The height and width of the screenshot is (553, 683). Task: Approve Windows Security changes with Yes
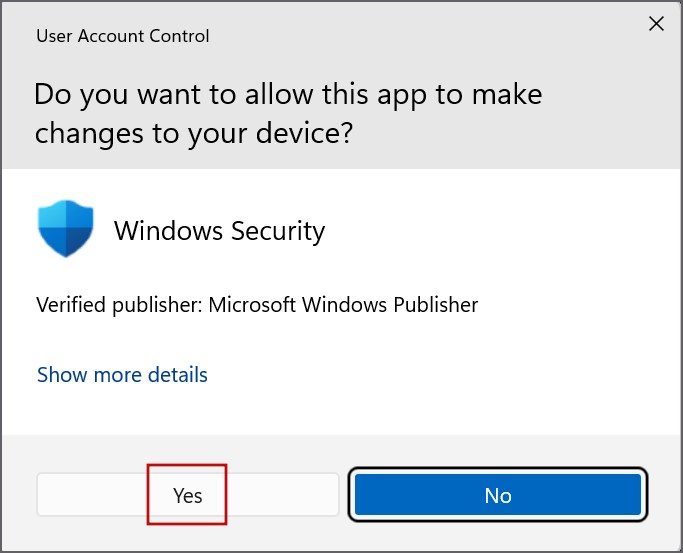(187, 495)
